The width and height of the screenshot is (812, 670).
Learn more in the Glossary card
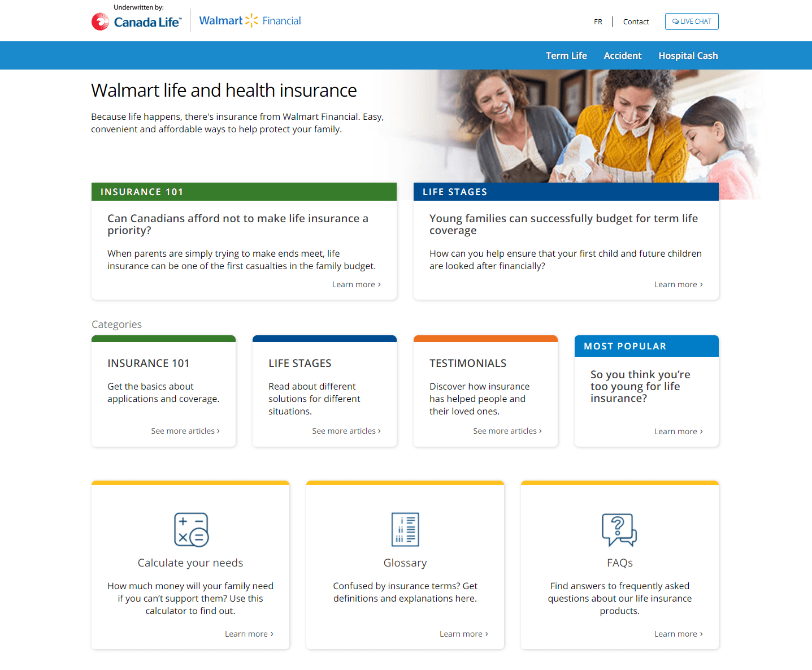pyautogui.click(x=464, y=634)
